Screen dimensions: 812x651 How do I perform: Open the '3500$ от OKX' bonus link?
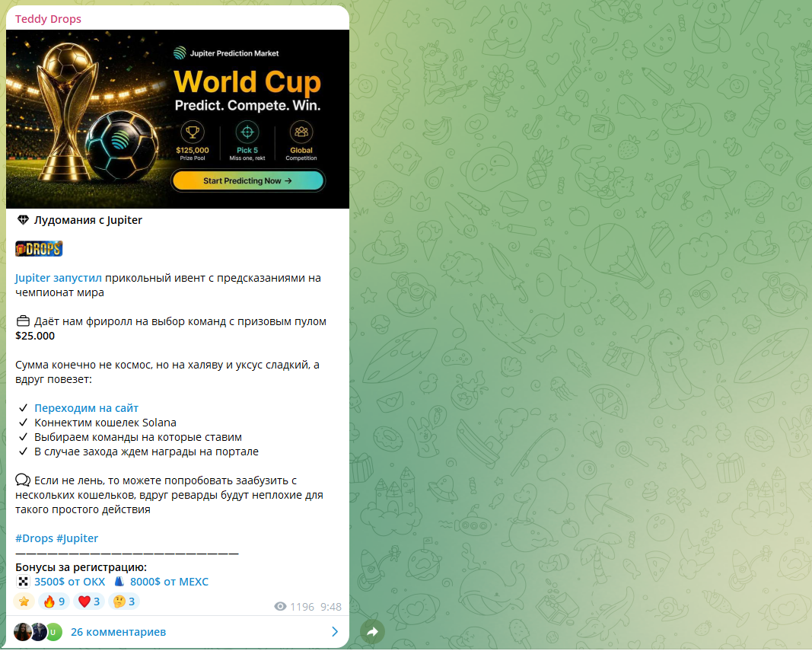(x=69, y=582)
